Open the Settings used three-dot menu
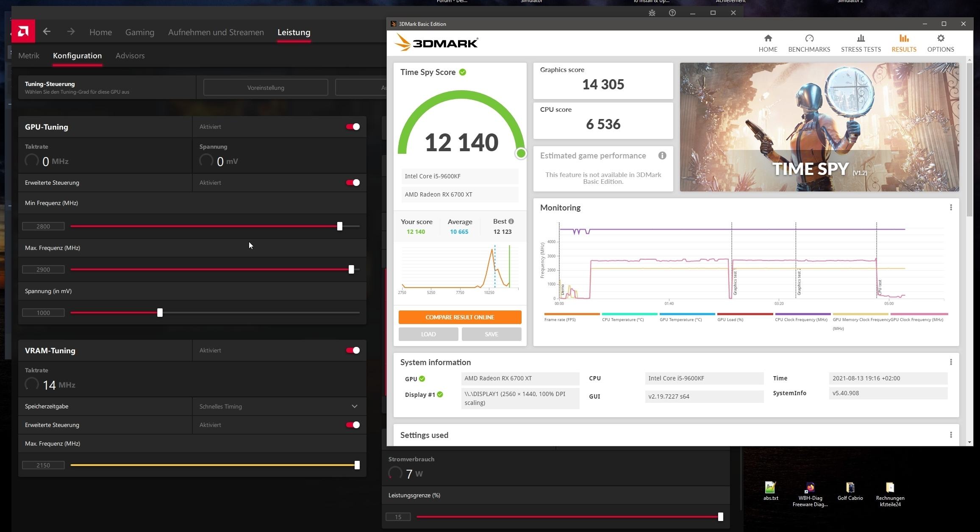The width and height of the screenshot is (980, 532). point(951,435)
